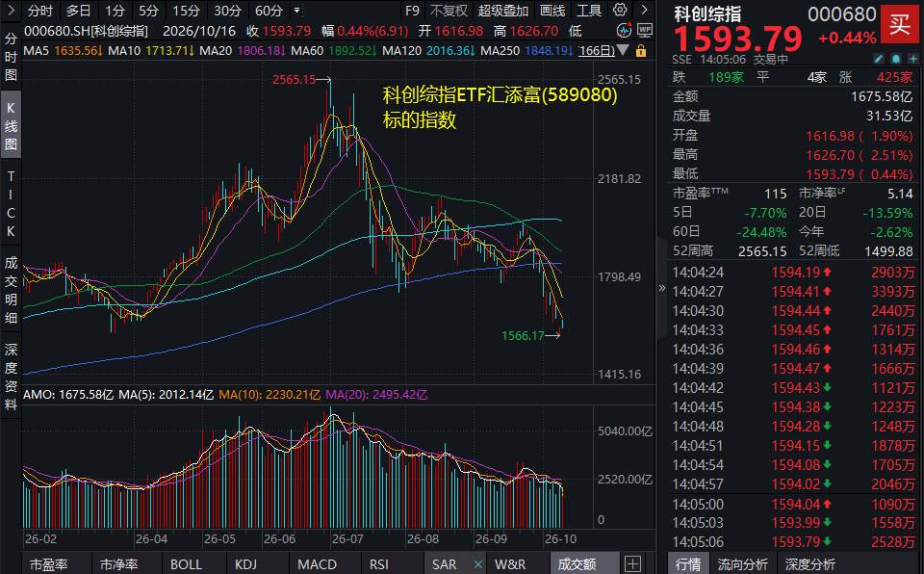Open the 流向分析 tab
The width and height of the screenshot is (924, 574).
click(x=742, y=564)
